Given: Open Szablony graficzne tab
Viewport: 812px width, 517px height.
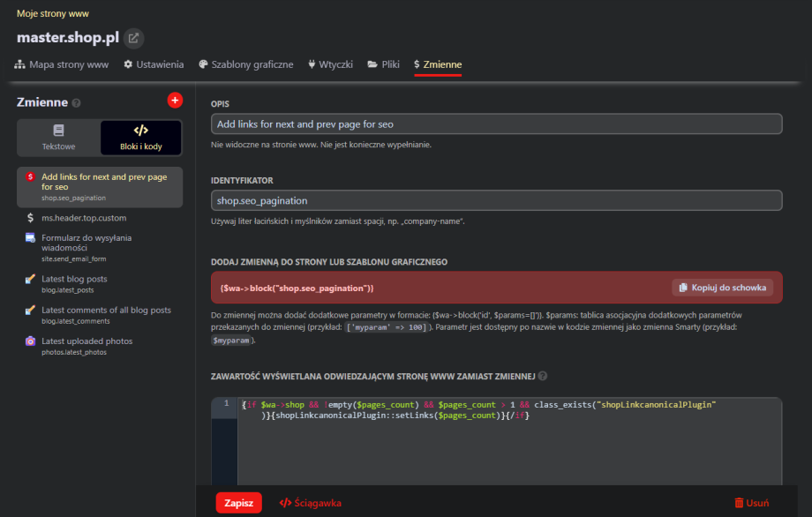Looking at the screenshot, I should [246, 64].
